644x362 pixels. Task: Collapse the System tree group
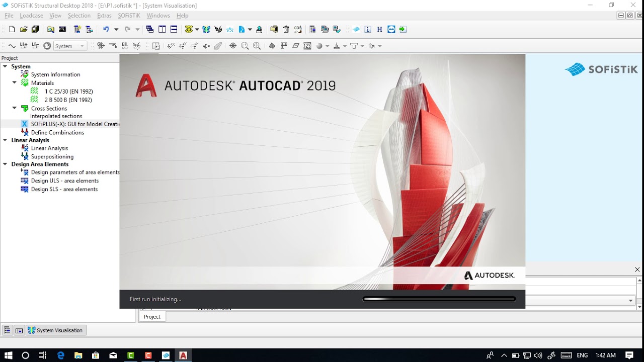[x=5, y=66]
